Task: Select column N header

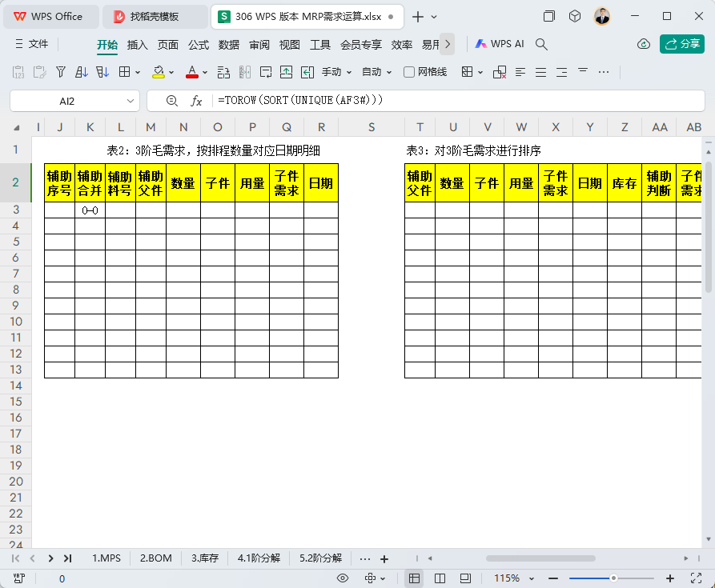Action: 183,127
